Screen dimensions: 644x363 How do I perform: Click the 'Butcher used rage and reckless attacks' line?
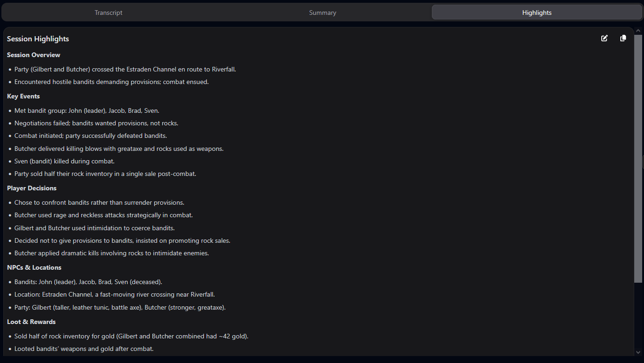[x=104, y=215]
